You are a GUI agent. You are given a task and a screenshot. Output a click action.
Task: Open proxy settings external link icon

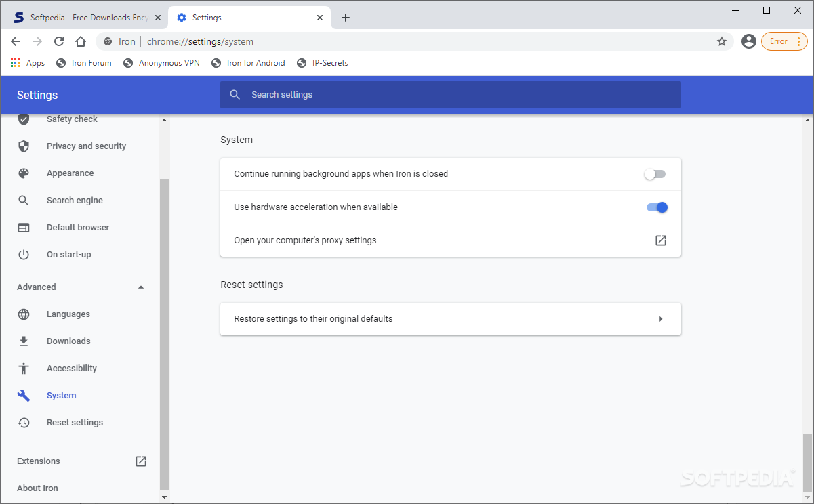661,240
